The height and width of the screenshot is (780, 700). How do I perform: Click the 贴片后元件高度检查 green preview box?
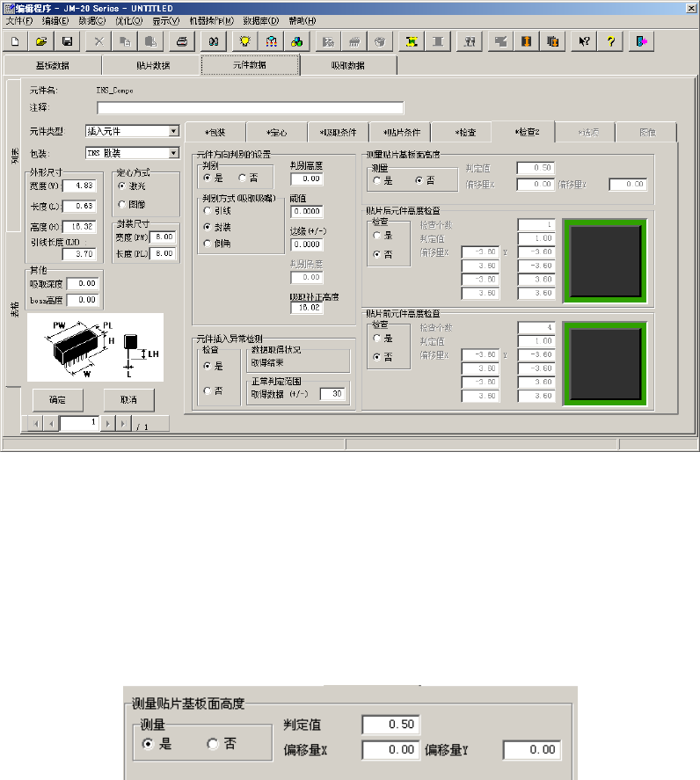(605, 261)
